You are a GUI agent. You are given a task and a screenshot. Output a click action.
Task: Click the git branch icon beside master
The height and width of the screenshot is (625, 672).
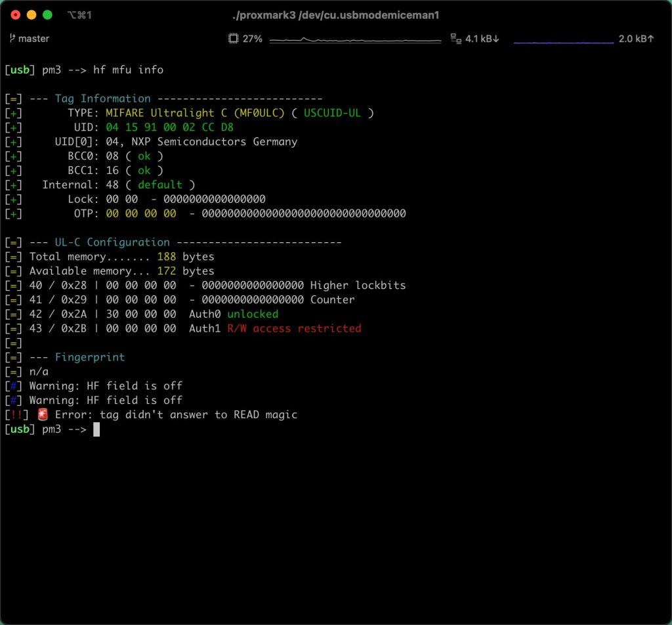tap(12, 39)
